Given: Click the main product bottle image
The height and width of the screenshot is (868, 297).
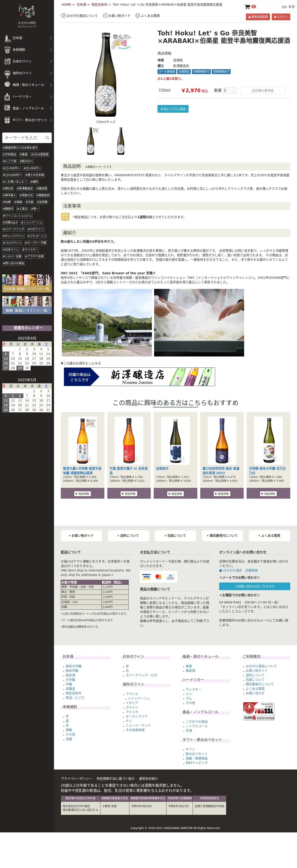Looking at the screenshot, I should (106, 74).
